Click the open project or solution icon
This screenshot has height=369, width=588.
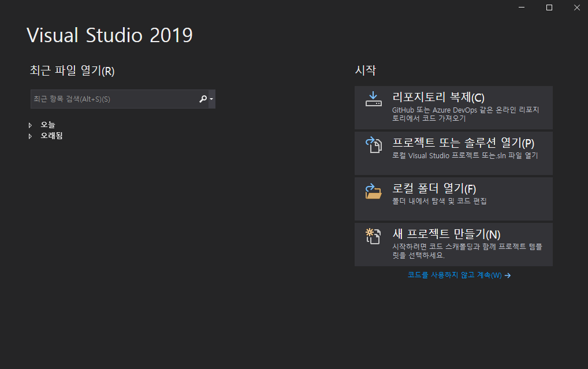(374, 145)
